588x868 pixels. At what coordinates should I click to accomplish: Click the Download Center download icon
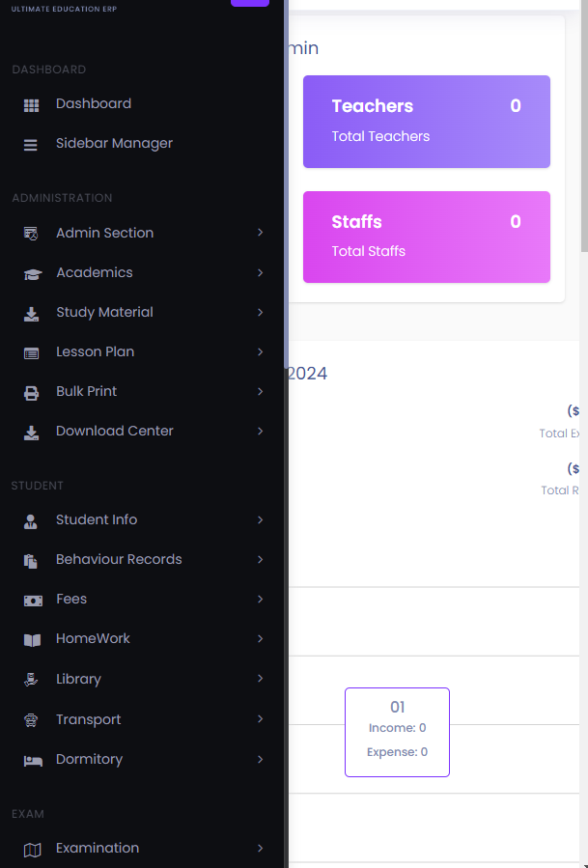pyautogui.click(x=31, y=432)
